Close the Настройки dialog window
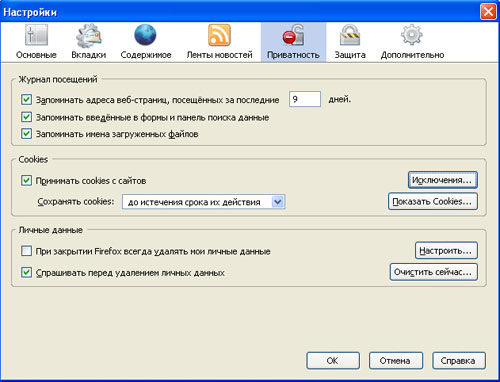 point(488,12)
